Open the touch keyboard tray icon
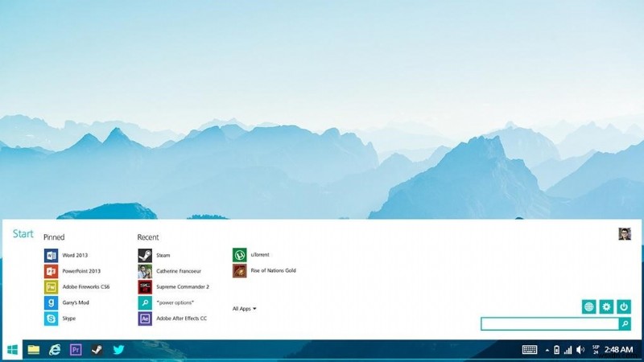The image size is (644, 362). pyautogui.click(x=530, y=350)
